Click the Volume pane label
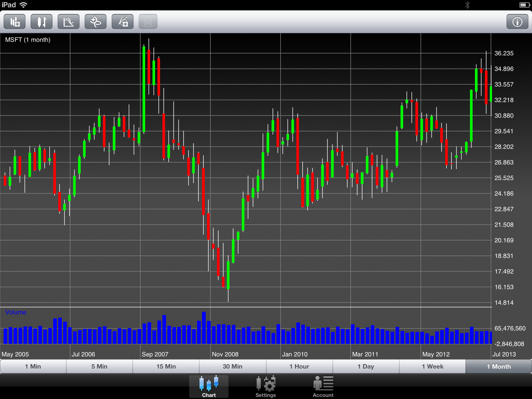The width and height of the screenshot is (532, 399). click(x=15, y=312)
